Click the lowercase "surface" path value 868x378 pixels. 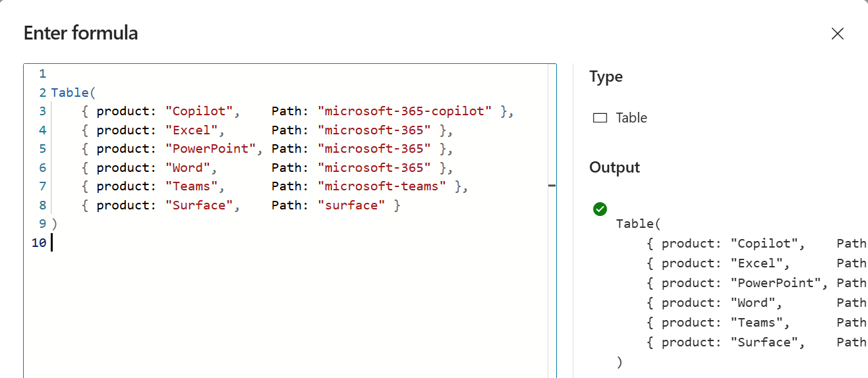coord(351,205)
